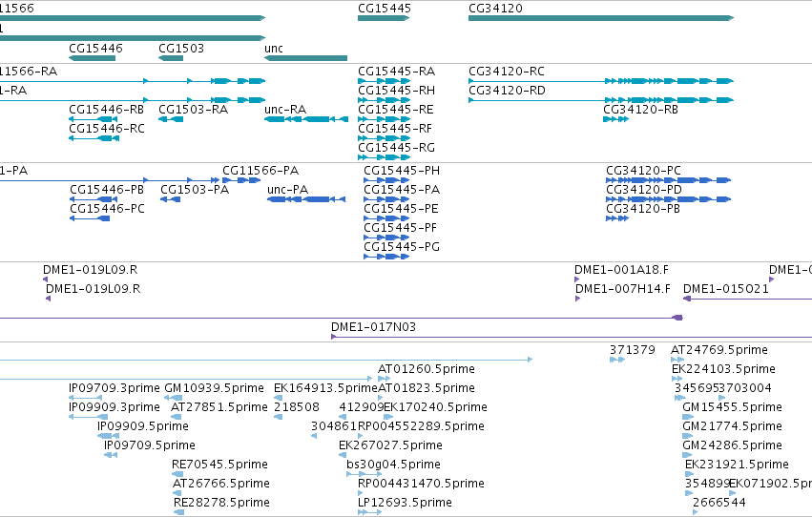Select the teal unc gene bar
Image resolution: width=812 pixels, height=517 pixels.
305,58
